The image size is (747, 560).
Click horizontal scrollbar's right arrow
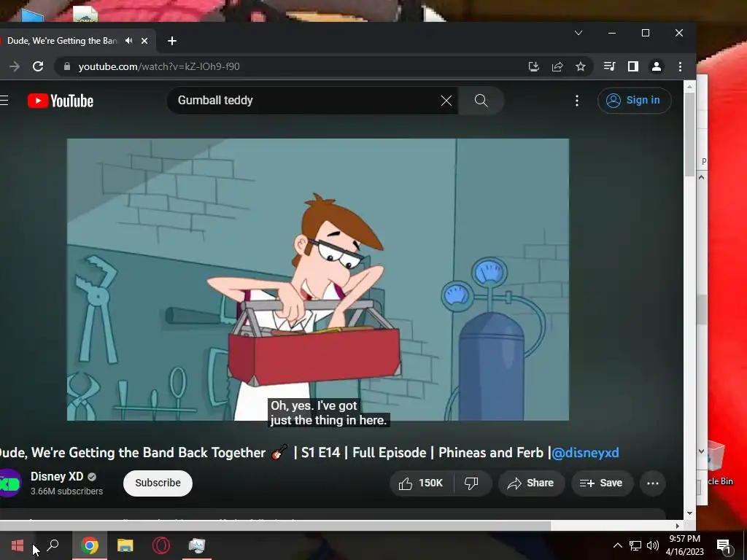coord(678,526)
